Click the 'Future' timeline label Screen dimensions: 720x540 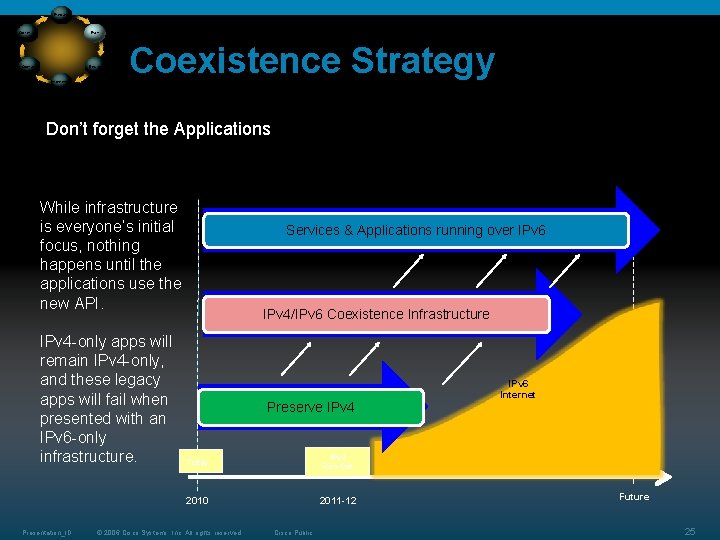point(634,497)
